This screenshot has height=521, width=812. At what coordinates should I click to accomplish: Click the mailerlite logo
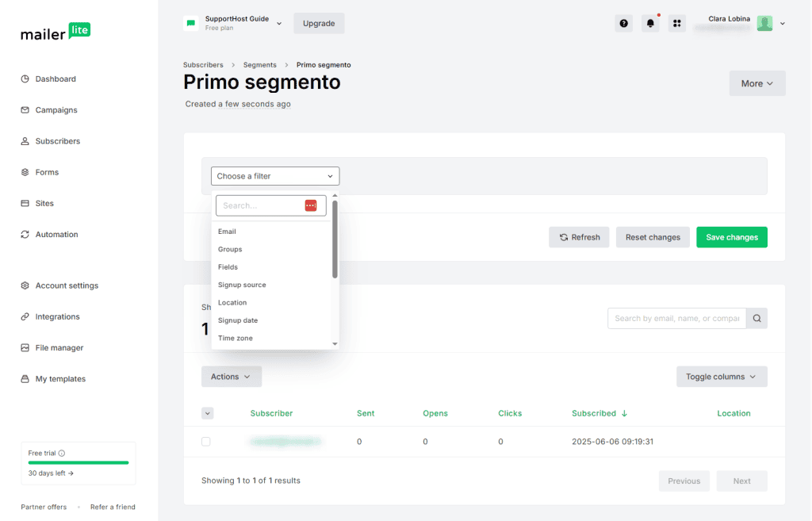56,32
